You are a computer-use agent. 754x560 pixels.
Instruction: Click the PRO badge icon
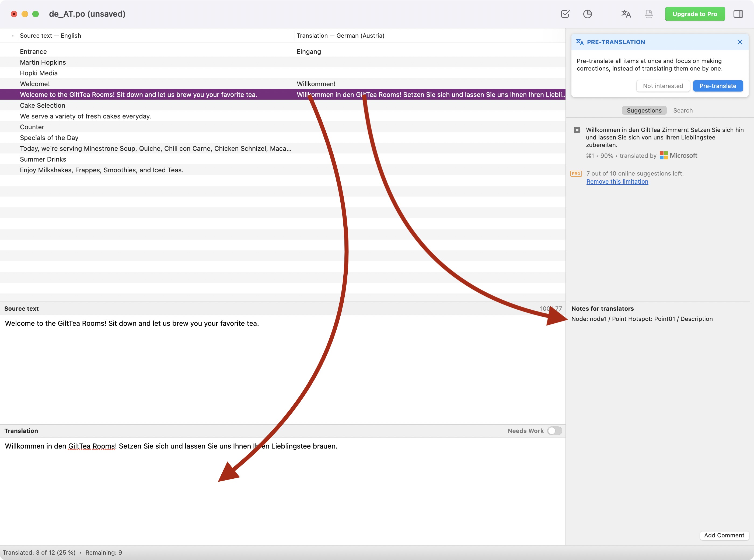576,174
